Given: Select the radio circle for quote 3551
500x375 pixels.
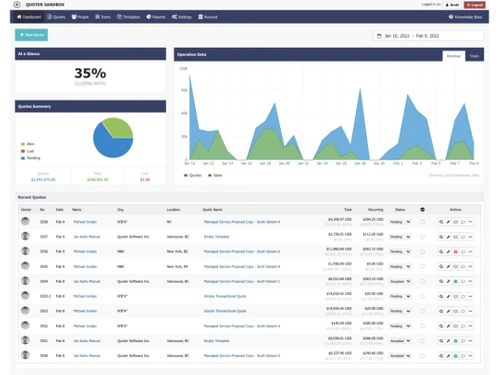Looking at the screenshot, I should point(422,341).
